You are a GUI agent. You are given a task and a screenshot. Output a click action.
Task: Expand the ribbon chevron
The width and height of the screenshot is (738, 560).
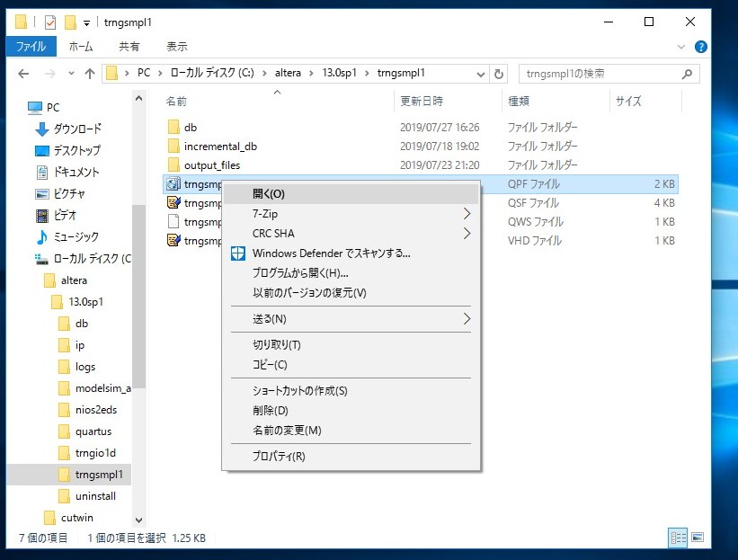click(680, 47)
